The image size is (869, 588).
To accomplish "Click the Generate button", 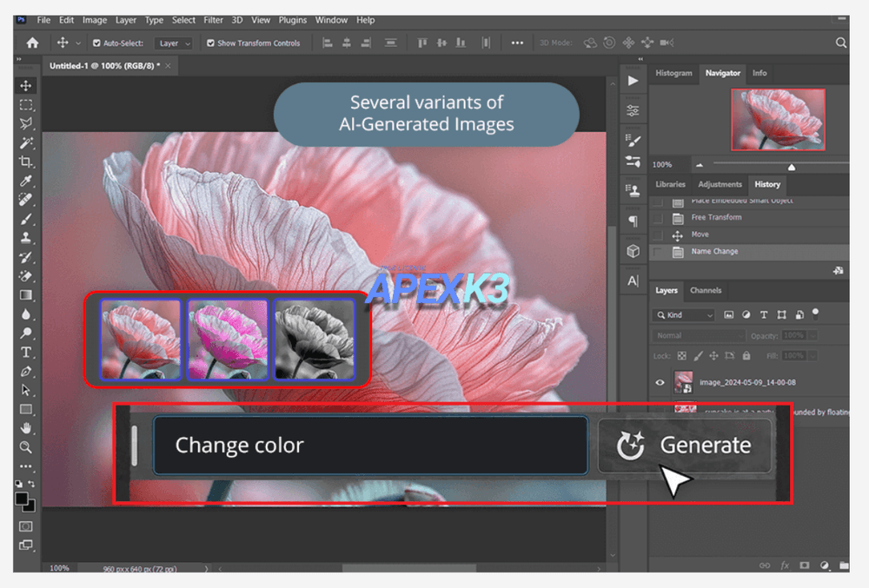I will 685,446.
